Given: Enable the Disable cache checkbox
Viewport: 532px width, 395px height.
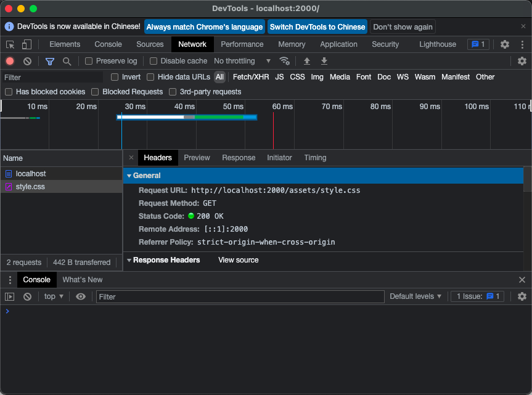Looking at the screenshot, I should [153, 61].
